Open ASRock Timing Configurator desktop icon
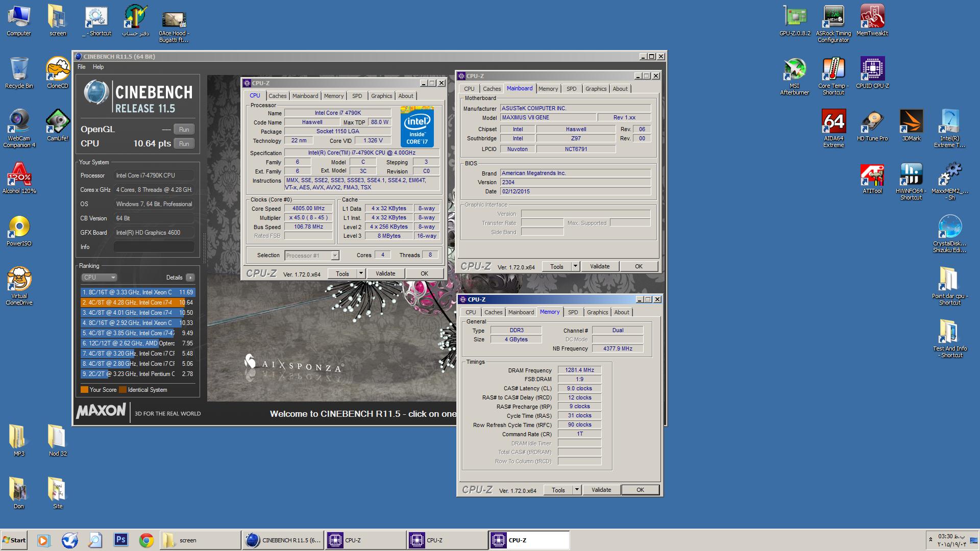Viewport: 980px width, 551px height. [834, 23]
